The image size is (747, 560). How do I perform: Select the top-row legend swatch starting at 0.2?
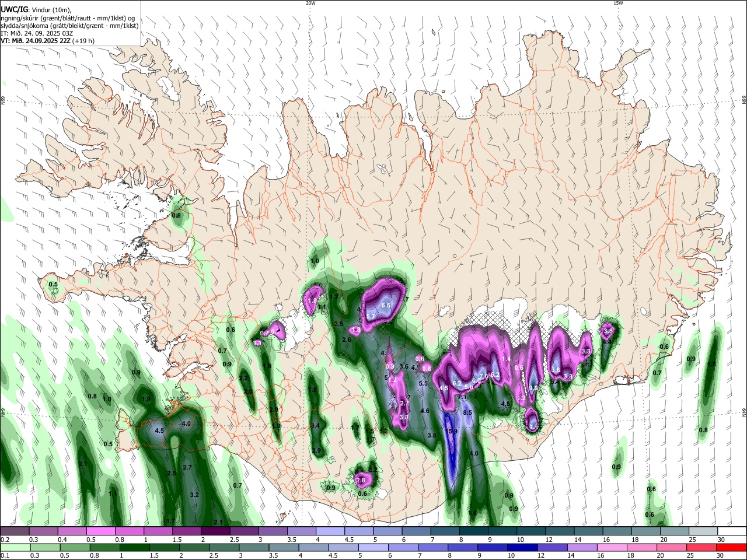15,531
